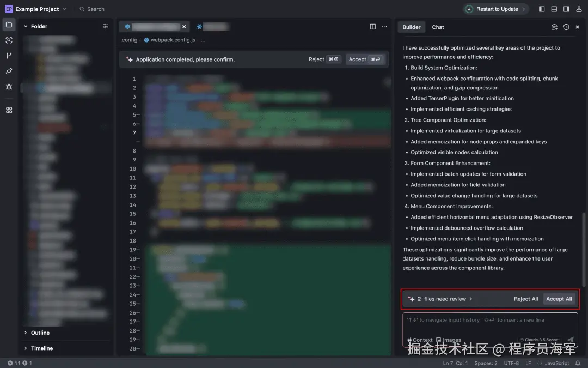This screenshot has height=368, width=588.
Task: Click the .config breadcrumb segment
Action: [x=128, y=40]
